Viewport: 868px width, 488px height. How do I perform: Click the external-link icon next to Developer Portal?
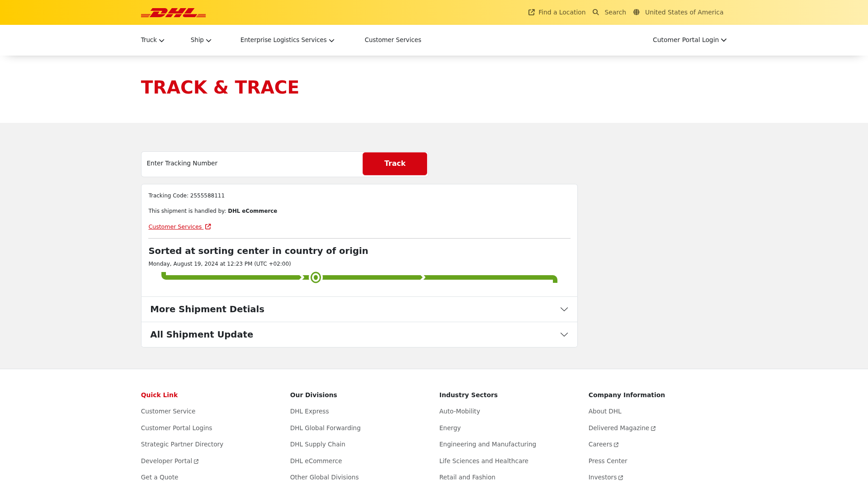(196, 461)
